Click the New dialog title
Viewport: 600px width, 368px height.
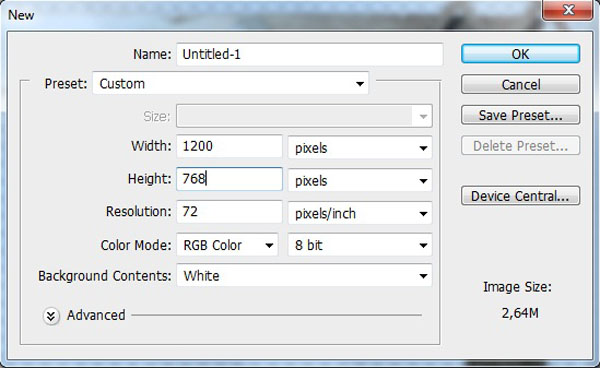[21, 15]
